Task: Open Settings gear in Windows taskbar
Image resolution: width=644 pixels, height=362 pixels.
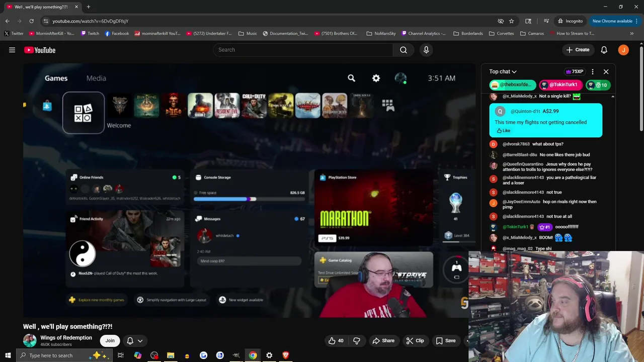Action: click(x=269, y=355)
